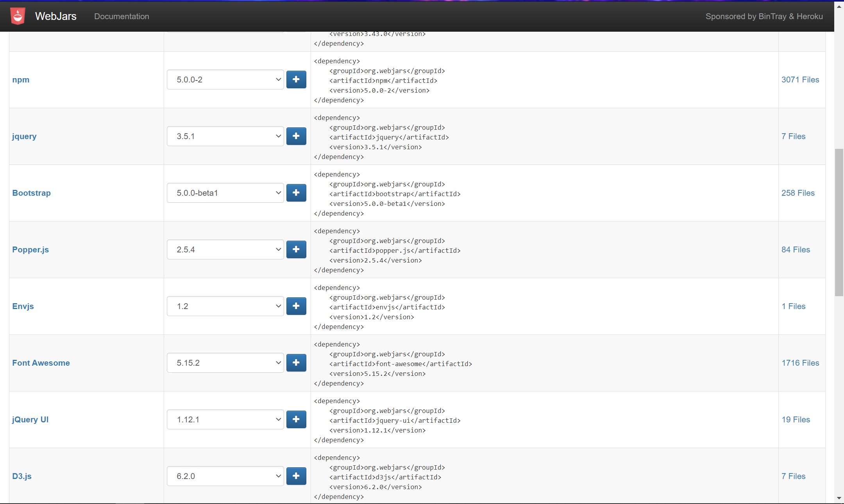Viewport: 844px width, 504px height.
Task: Open the Bootstrap project link
Action: click(31, 193)
